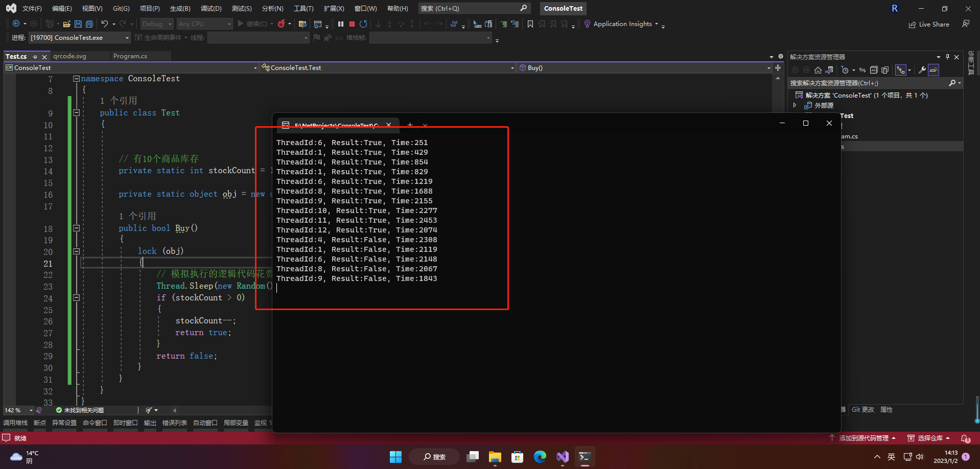The image size is (980, 469).
Task: Open the Properties wrench in Solution Explorer
Action: tap(923, 70)
